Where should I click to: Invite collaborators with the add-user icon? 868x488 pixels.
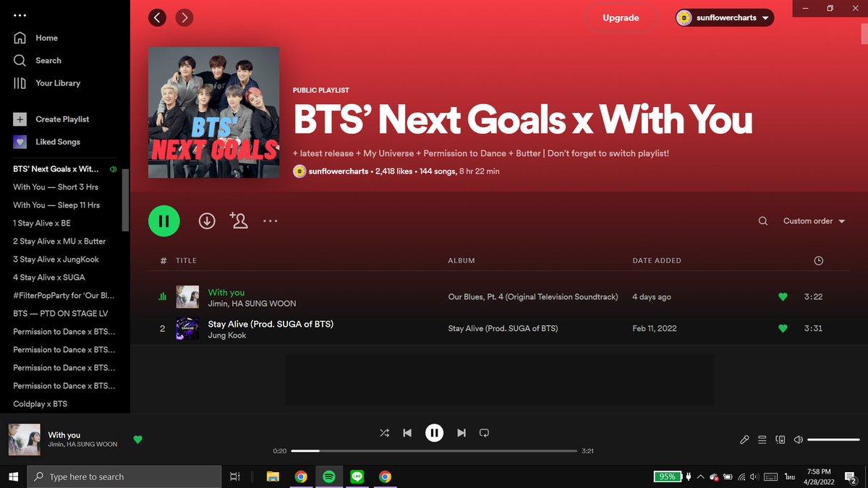tap(239, 221)
